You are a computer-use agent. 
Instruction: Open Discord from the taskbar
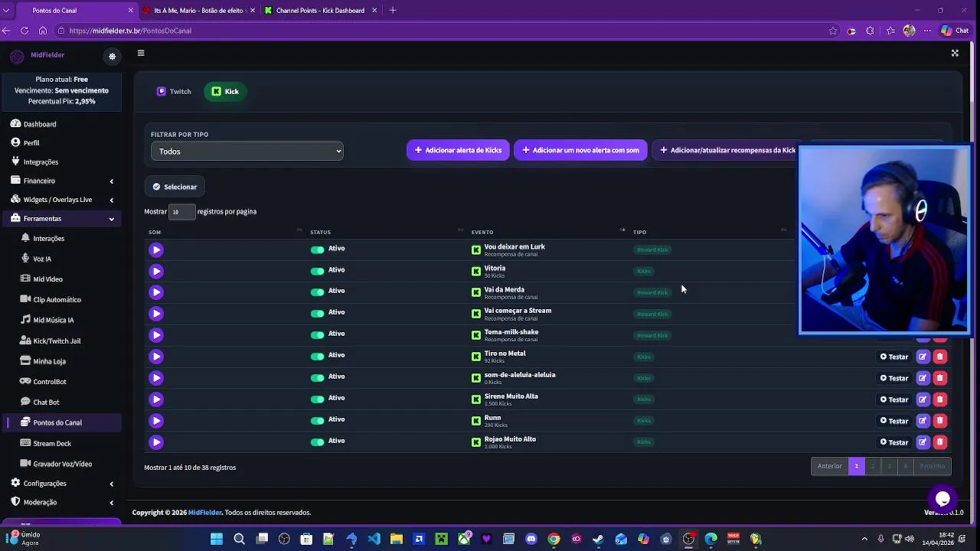(531, 539)
